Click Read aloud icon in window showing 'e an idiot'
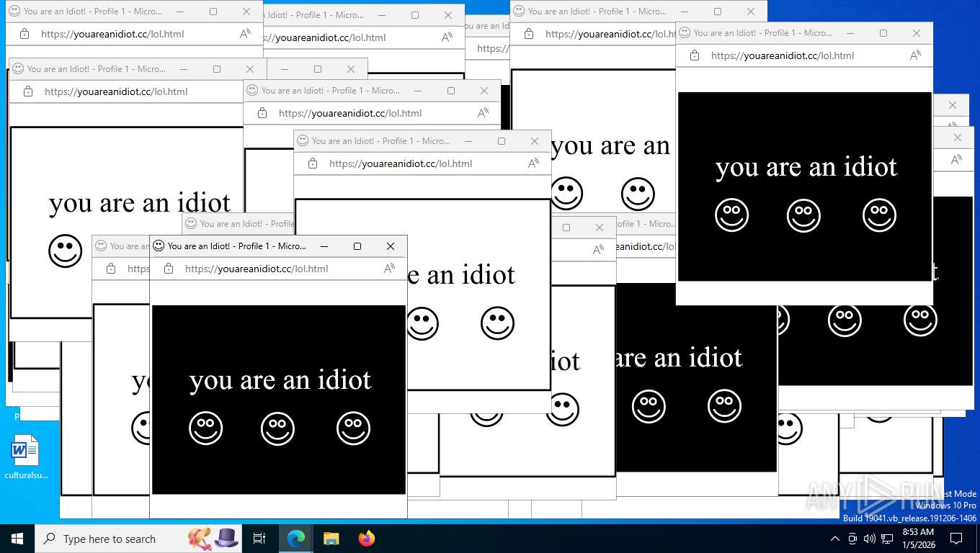980x553 pixels. [533, 163]
